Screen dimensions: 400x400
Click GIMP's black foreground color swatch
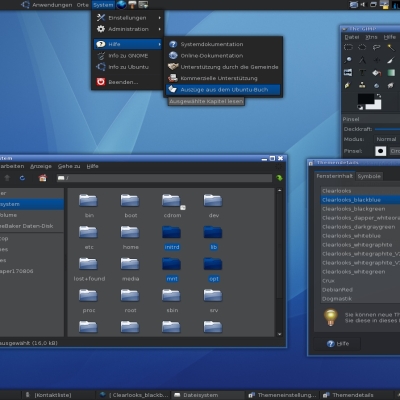[x=366, y=99]
